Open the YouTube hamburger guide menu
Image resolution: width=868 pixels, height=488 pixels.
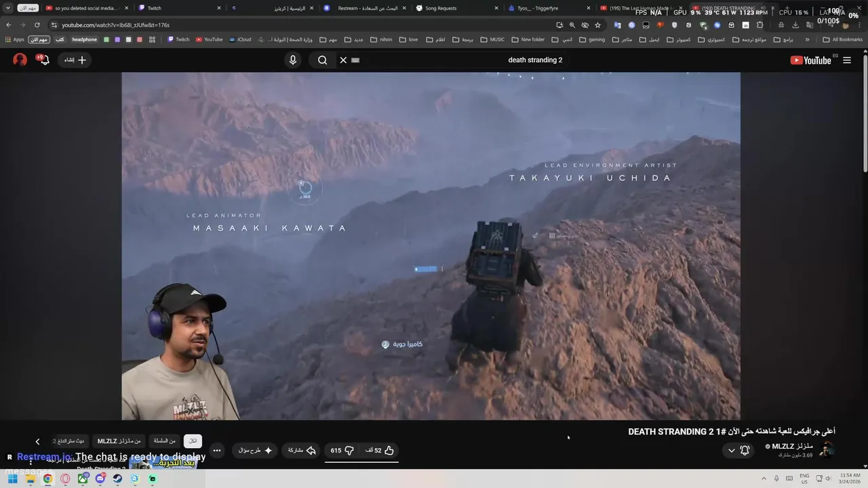847,60
